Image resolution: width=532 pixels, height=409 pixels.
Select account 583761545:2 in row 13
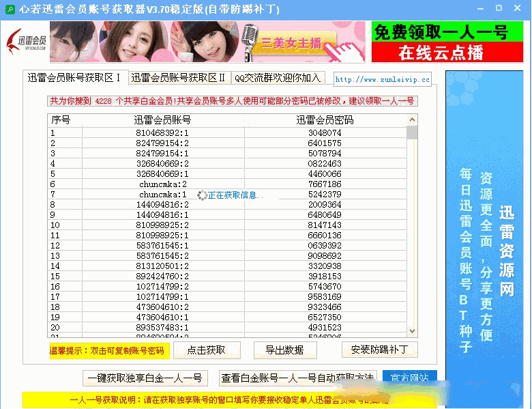click(x=162, y=255)
